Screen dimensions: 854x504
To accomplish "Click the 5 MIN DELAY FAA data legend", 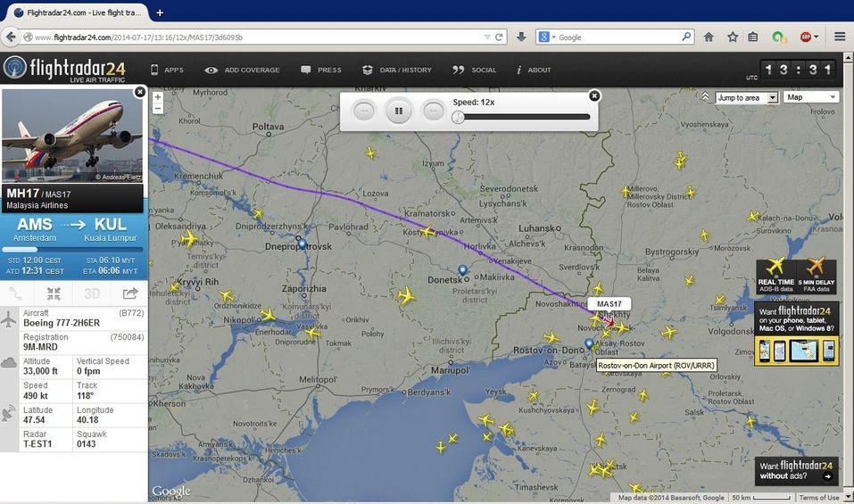I will [817, 277].
